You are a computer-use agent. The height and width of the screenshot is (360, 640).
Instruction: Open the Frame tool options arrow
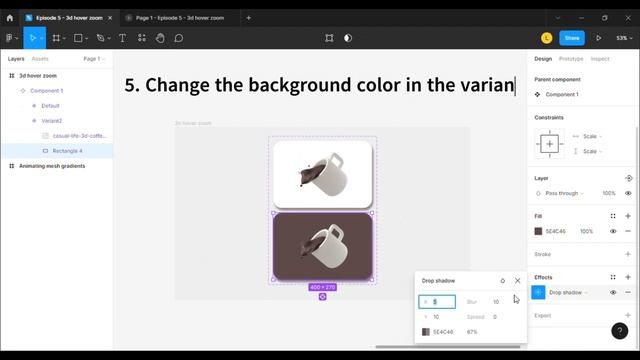coord(64,38)
